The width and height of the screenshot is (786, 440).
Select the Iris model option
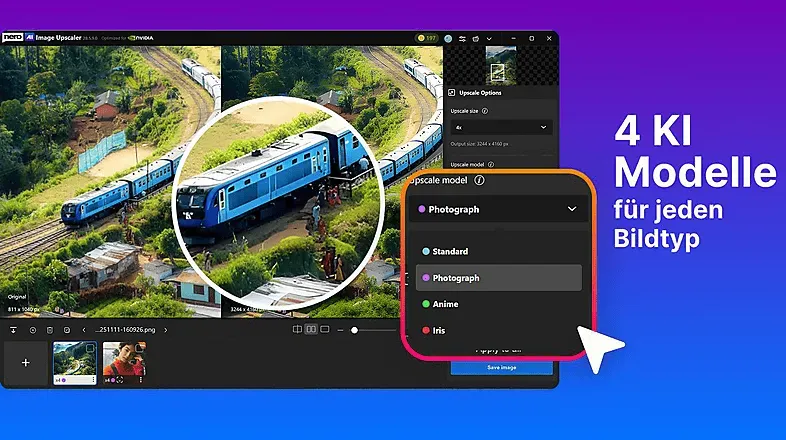point(499,330)
